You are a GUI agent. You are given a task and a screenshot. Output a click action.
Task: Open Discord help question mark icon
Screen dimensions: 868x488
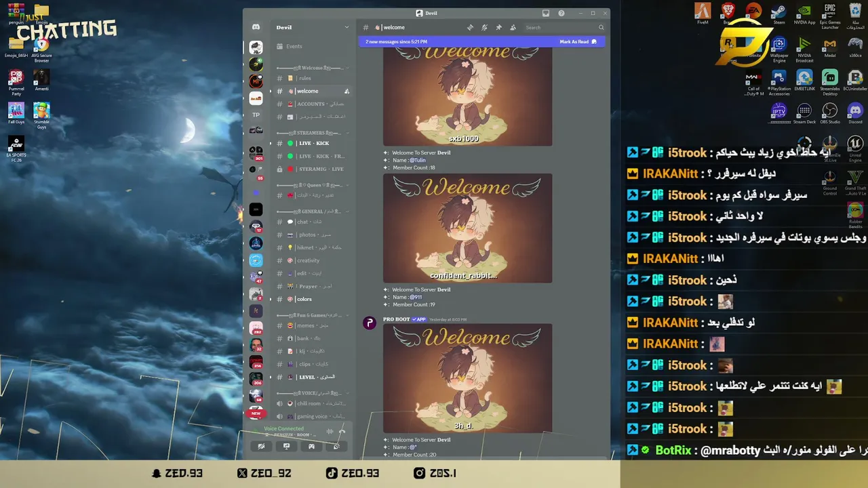(x=561, y=13)
